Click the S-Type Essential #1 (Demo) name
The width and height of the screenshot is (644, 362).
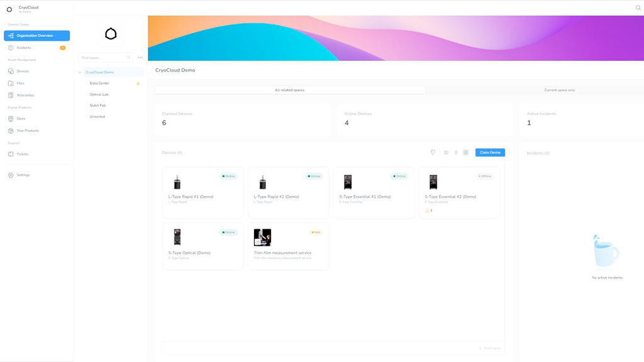point(365,197)
